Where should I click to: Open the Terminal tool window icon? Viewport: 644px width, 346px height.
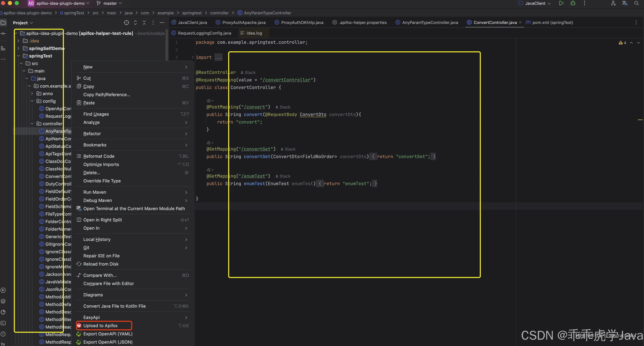pos(3,323)
